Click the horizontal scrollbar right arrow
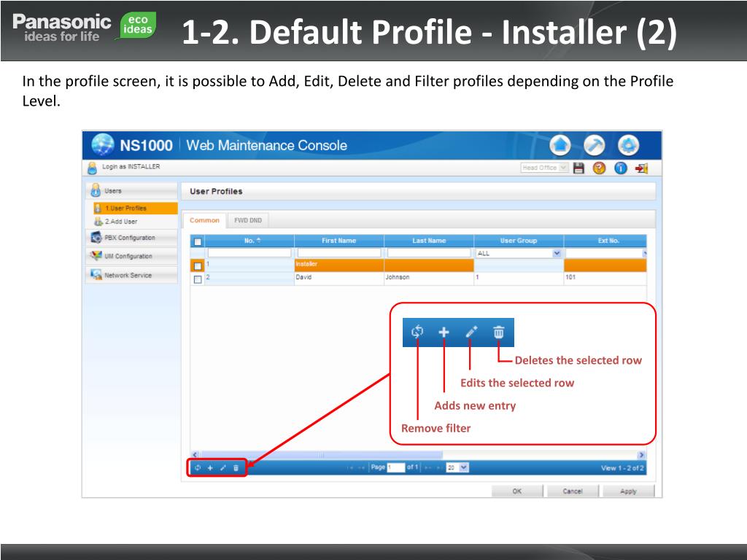Image resolution: width=747 pixels, height=560 pixels. pos(641,455)
